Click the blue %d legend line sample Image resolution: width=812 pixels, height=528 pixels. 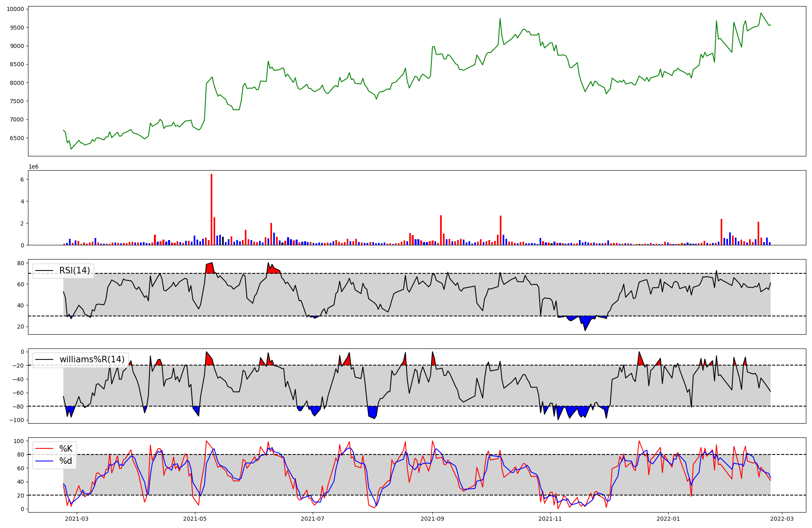tap(44, 461)
